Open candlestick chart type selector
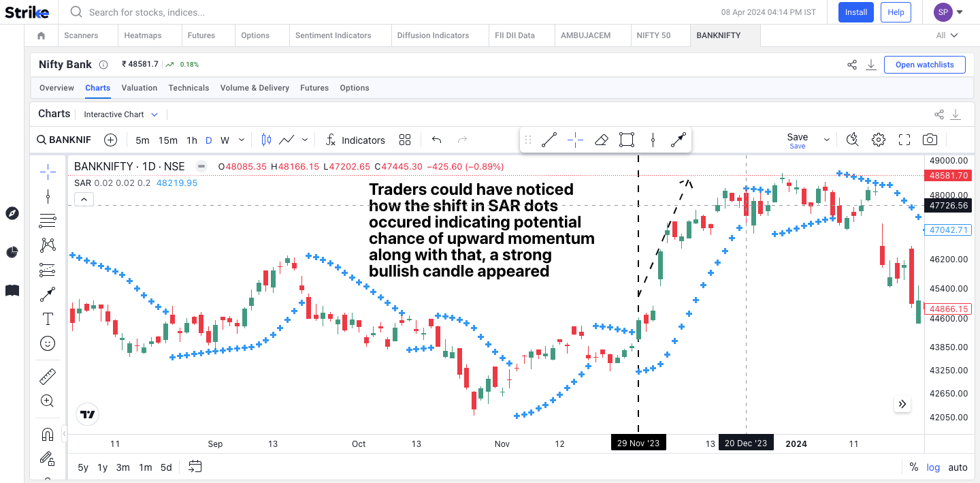The height and width of the screenshot is (483, 980). [x=266, y=140]
